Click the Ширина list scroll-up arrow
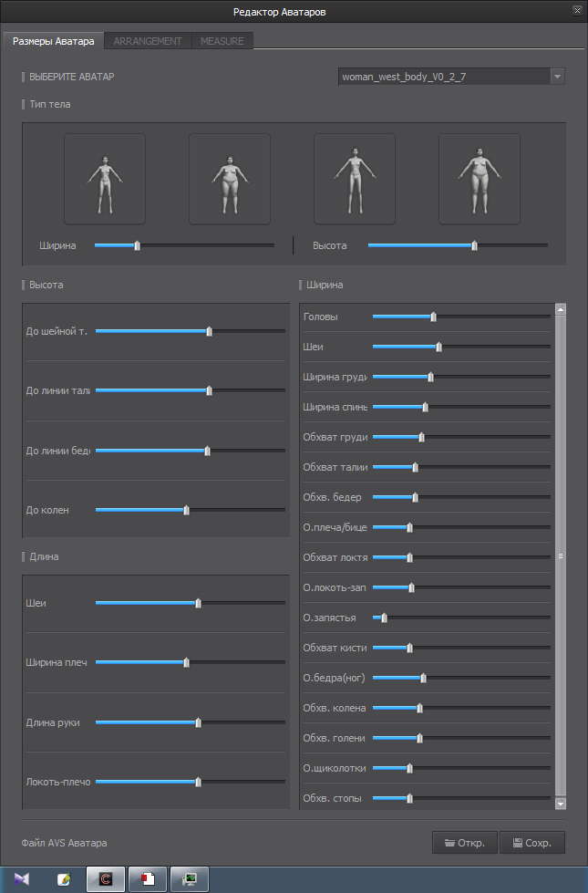 (x=561, y=309)
